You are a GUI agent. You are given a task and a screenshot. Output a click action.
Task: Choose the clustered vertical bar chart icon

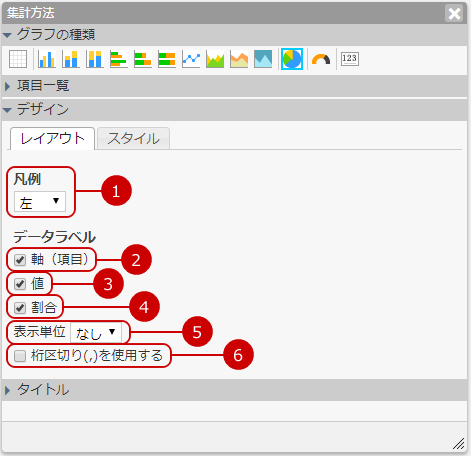(x=47, y=59)
